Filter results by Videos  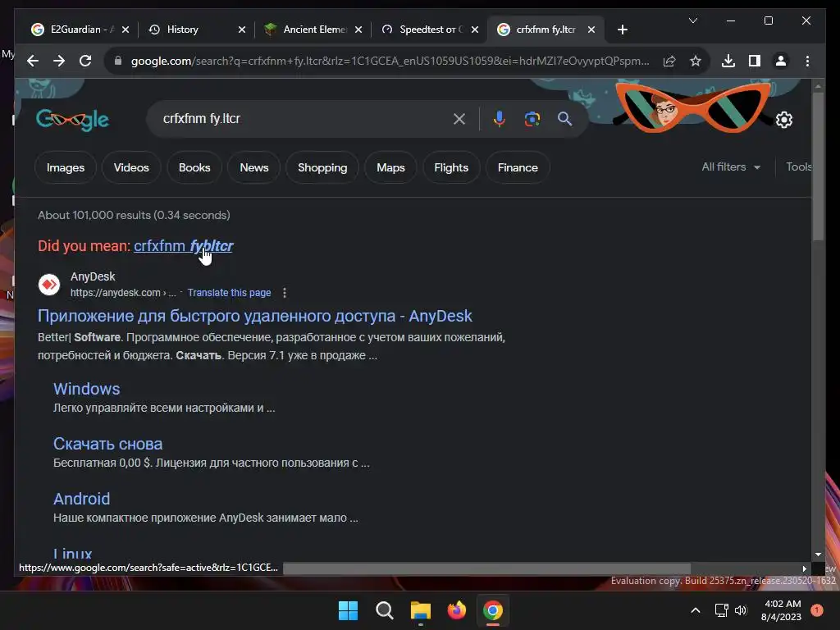(x=131, y=167)
